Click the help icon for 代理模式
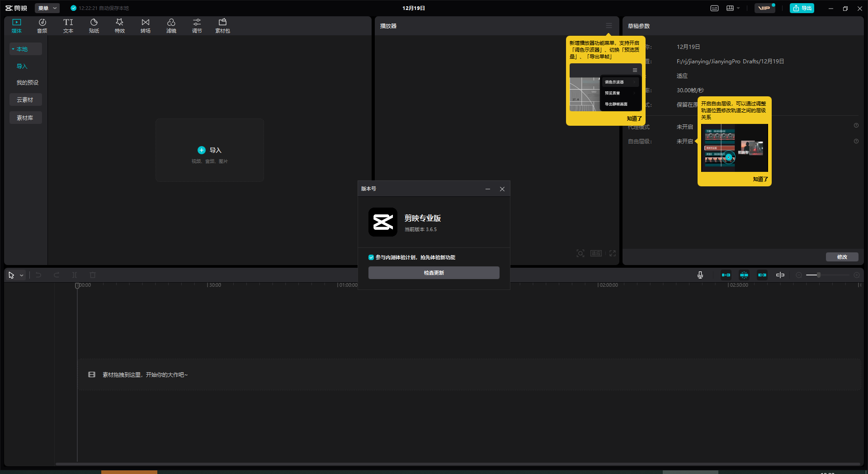The width and height of the screenshot is (868, 474). [x=856, y=126]
